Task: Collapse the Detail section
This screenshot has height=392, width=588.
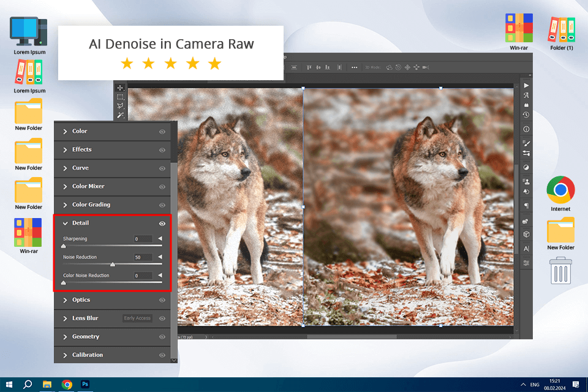Action: click(x=66, y=224)
